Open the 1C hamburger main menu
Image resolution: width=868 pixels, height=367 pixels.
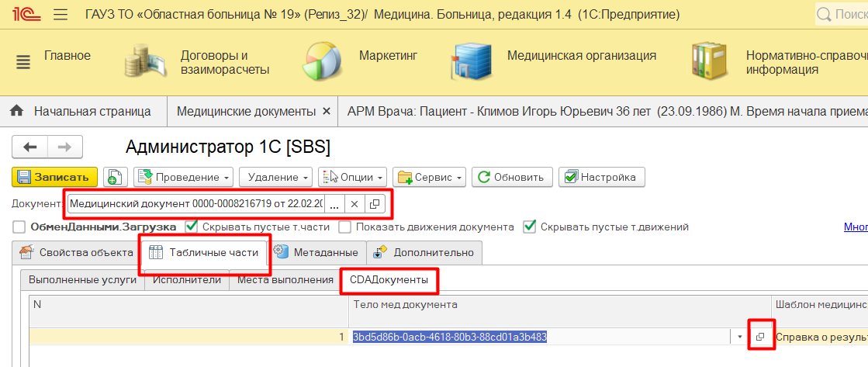(61, 15)
